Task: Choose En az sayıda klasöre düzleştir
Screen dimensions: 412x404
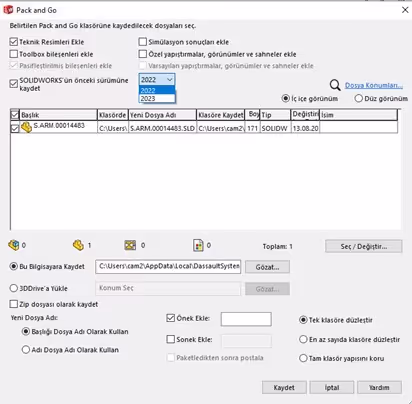Action: click(303, 340)
